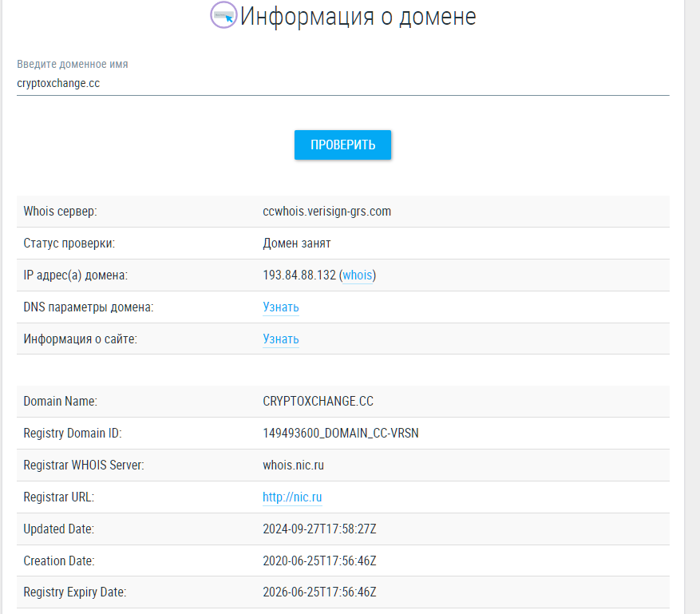Image resolution: width=700 pixels, height=614 pixels.
Task: Click the heading Информация о домене
Action: 358,17
